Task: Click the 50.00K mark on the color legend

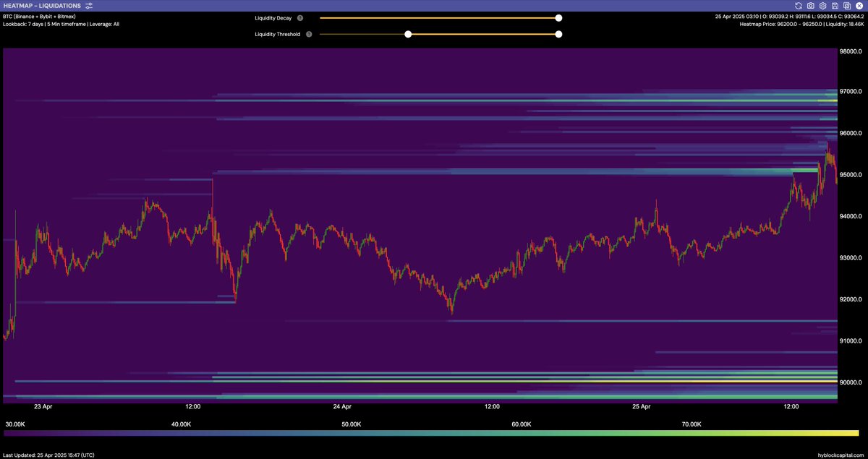Action: [x=352, y=424]
